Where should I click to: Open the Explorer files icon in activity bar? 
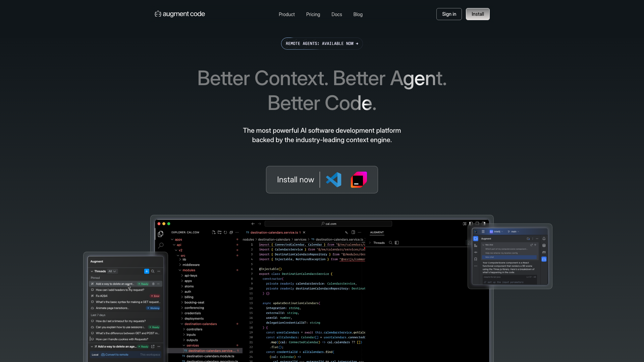point(161,234)
